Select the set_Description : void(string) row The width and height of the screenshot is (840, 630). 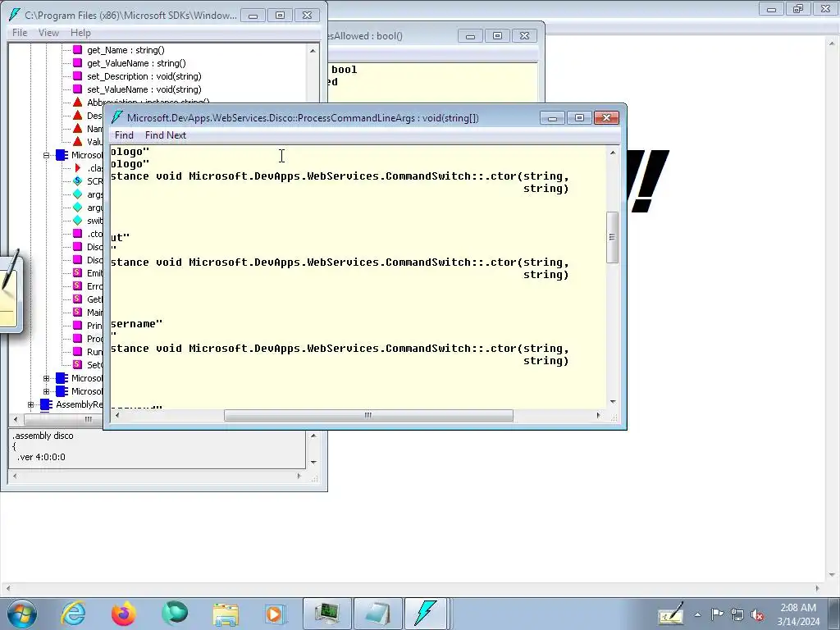point(144,76)
